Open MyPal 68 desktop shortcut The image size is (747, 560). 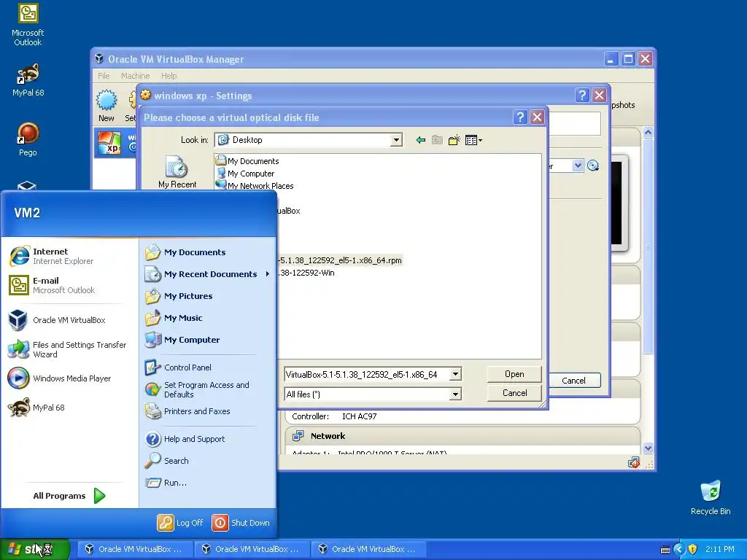pyautogui.click(x=28, y=80)
